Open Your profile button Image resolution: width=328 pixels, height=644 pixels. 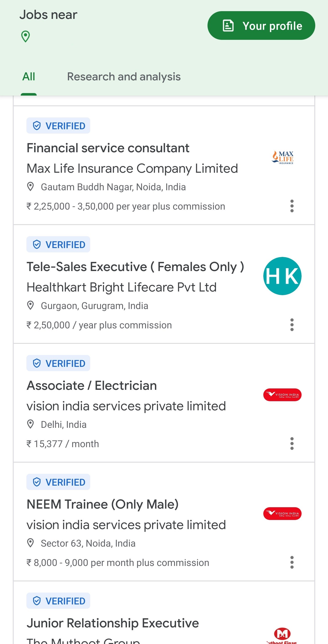coord(261,25)
